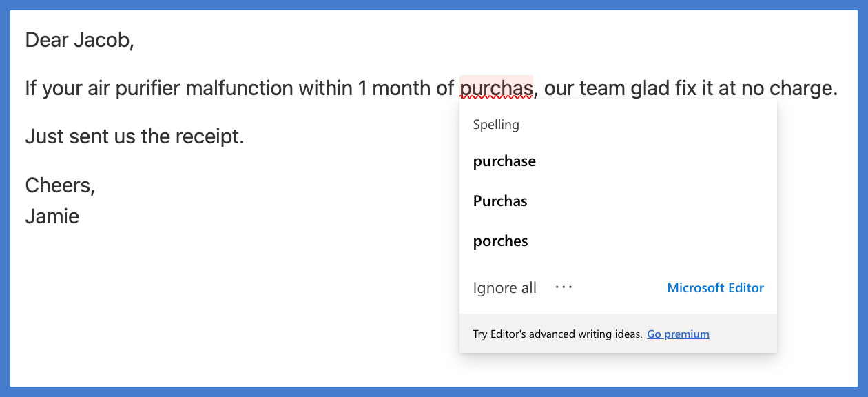Pick the "porches" spelling suggestion
Image resolution: width=868 pixels, height=397 pixels.
(501, 241)
